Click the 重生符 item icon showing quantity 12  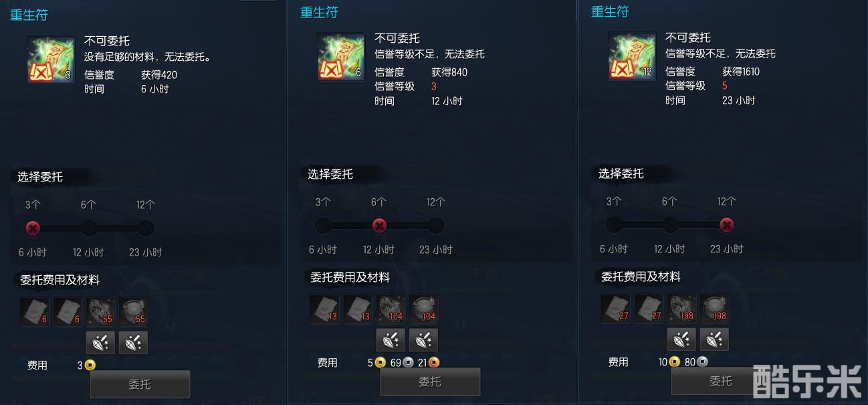coord(631,56)
